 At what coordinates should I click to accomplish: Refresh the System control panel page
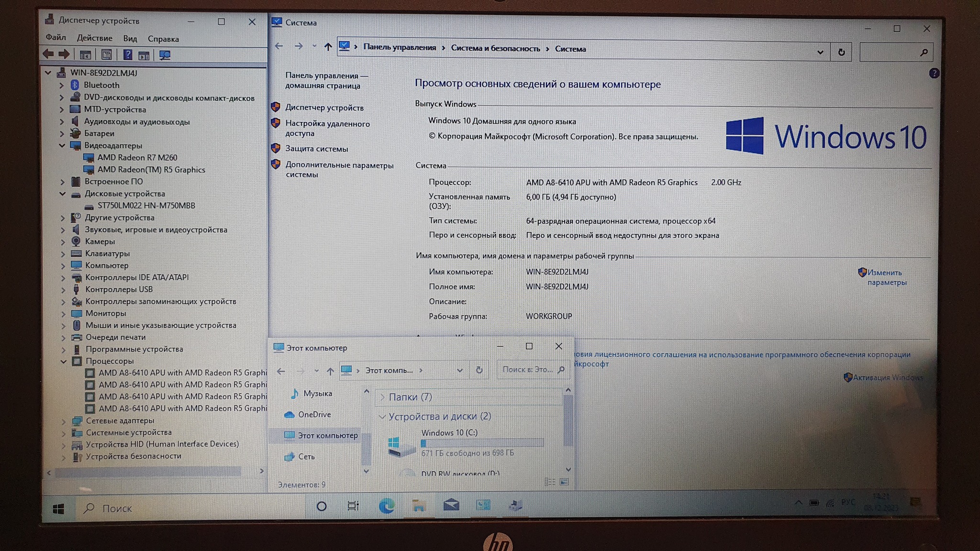coord(841,52)
